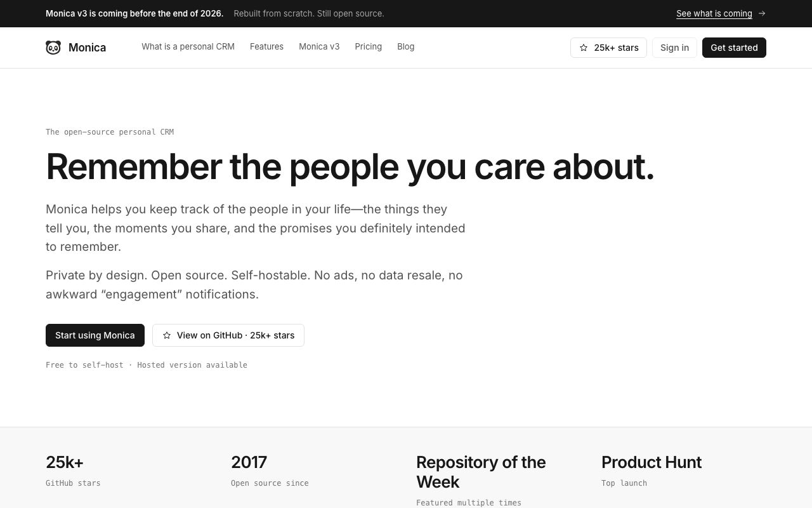Click the Get started button
Viewport: 812px width, 508px height.
pyautogui.click(x=734, y=48)
